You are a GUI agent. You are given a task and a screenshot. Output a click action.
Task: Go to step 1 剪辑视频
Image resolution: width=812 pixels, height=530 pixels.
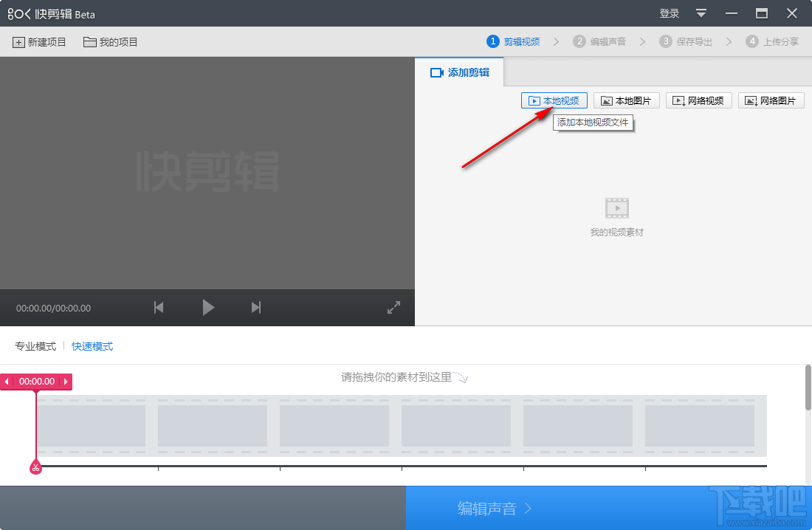click(x=513, y=41)
